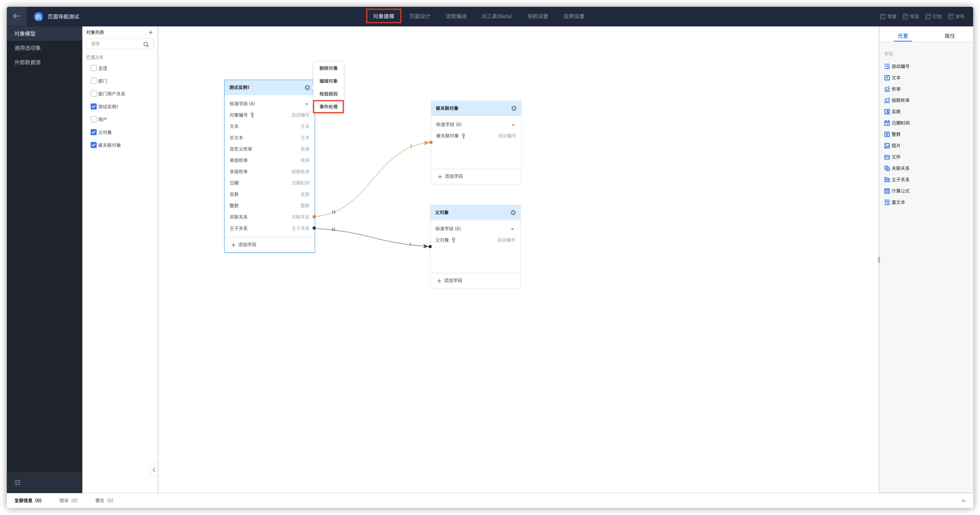The width and height of the screenshot is (980, 515).
Task: Switch to 元素 panel tab
Action: coord(902,36)
